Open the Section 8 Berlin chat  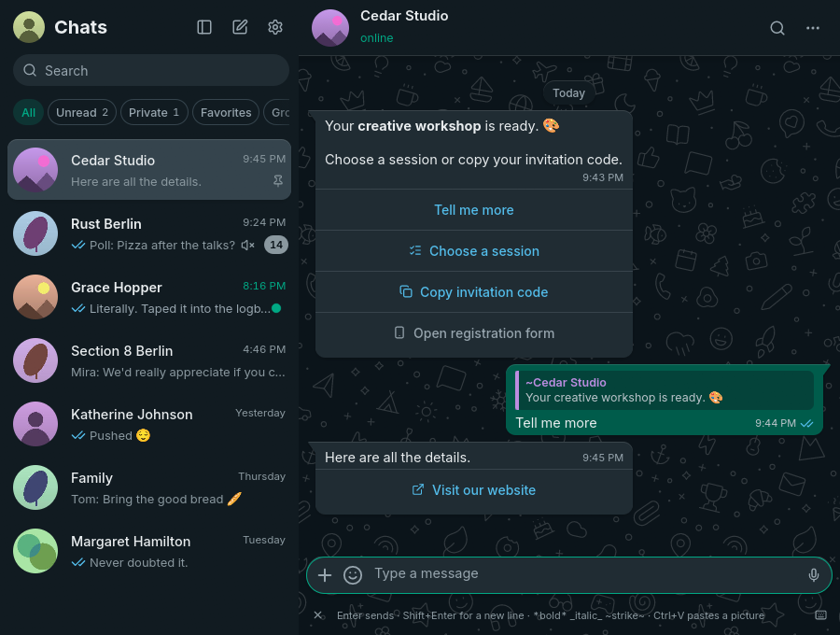149,360
